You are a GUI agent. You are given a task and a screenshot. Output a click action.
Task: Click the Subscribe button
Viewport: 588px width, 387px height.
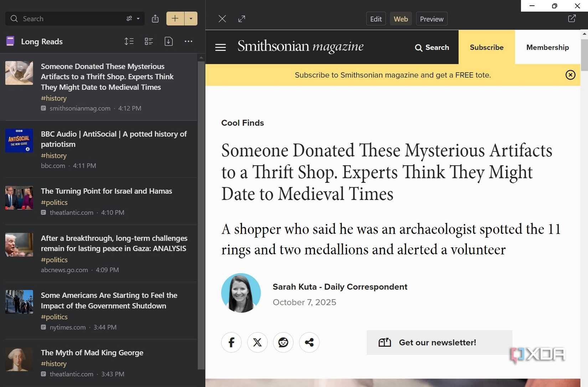(486, 47)
